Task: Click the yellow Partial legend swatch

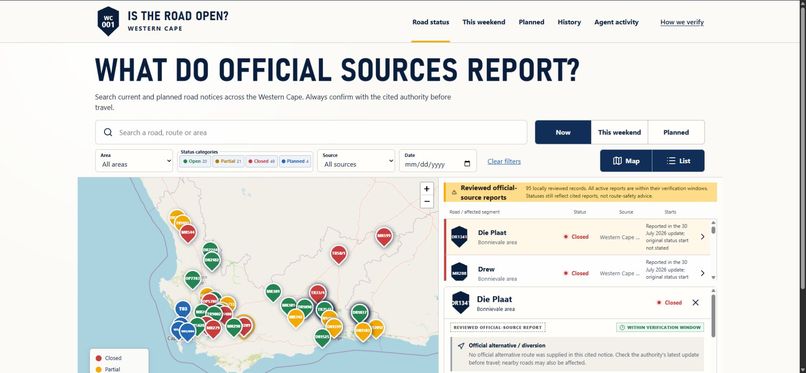Action: (99, 369)
